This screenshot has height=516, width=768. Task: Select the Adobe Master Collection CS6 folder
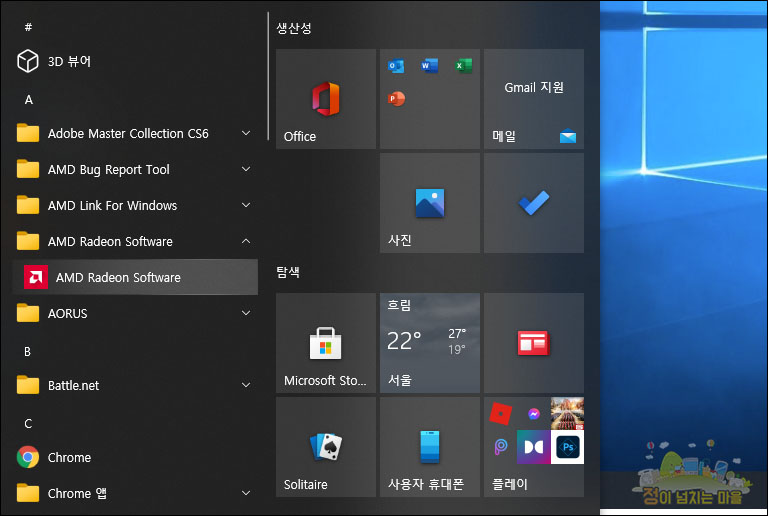click(x=135, y=133)
